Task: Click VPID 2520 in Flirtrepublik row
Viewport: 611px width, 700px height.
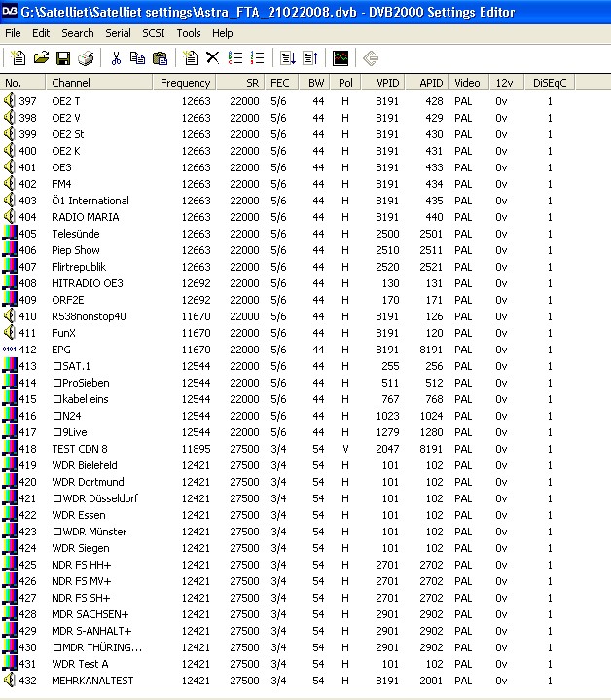Action: (x=387, y=267)
